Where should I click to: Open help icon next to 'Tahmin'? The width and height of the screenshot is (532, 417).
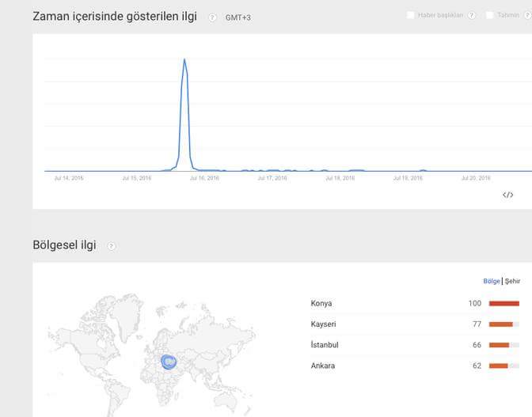527,15
